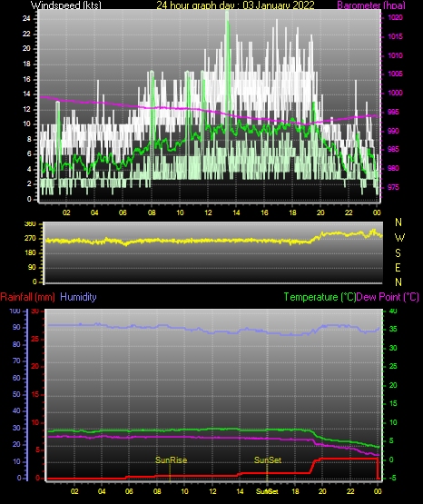Click the 100 value on humidity scale

click(x=15, y=311)
